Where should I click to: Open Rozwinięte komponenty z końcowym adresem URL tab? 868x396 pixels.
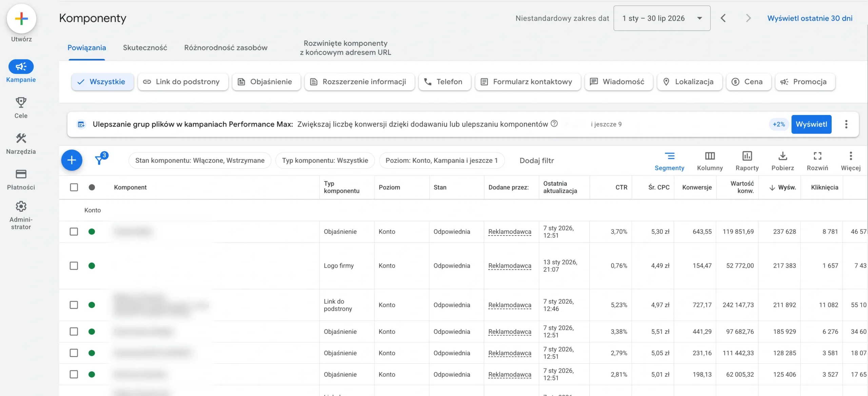[x=345, y=48]
